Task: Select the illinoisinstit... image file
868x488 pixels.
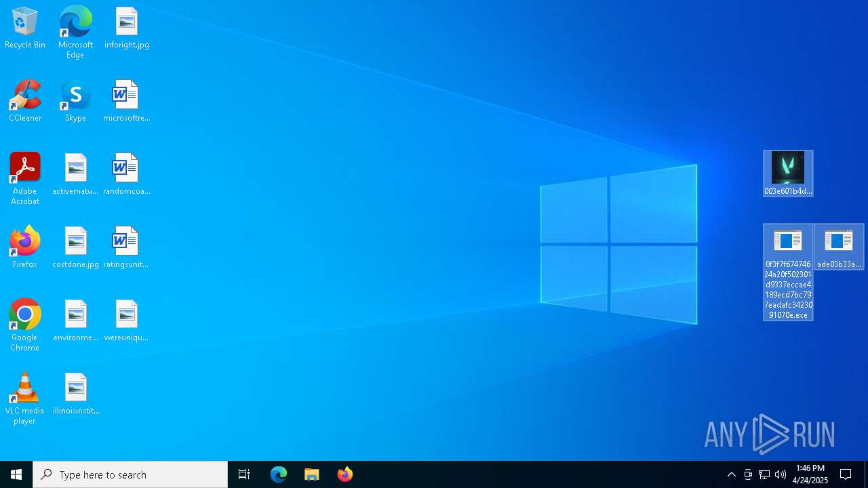Action: [75, 394]
